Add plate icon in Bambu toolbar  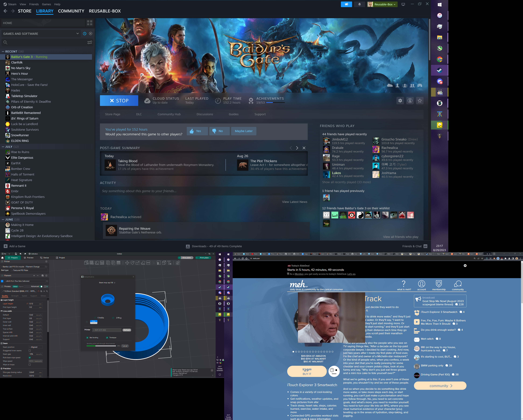[x=91, y=263]
